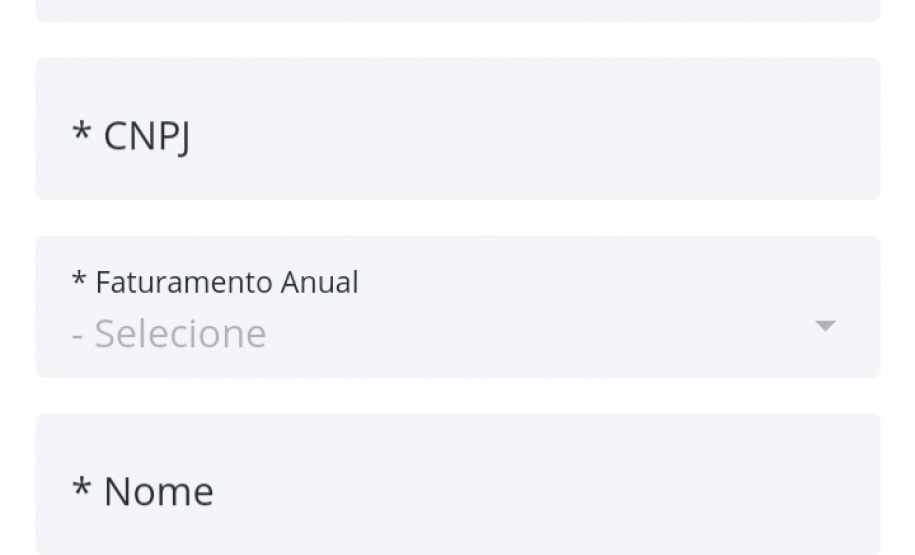The width and height of the screenshot is (915, 555).
Task: Click the middle of Faturamento Anual box
Action: 458,307
